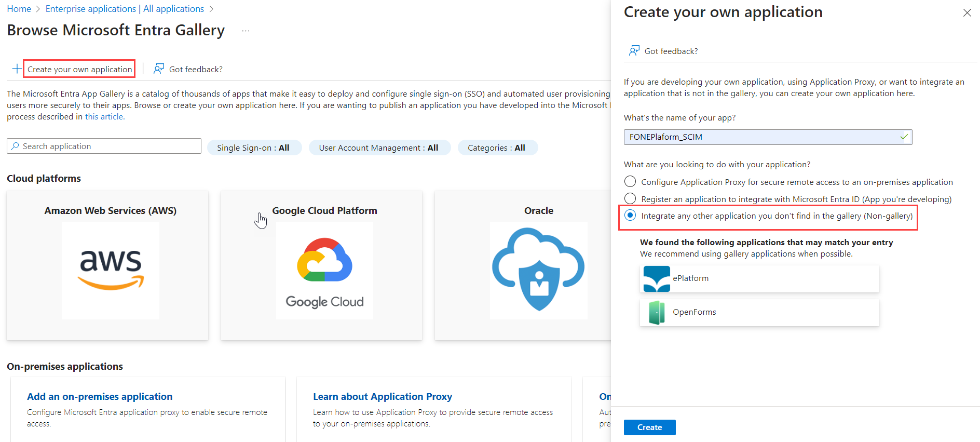Screen dimensions: 980x442
Task: Click the feedback person icon in the gallery toolbar
Action: point(159,69)
